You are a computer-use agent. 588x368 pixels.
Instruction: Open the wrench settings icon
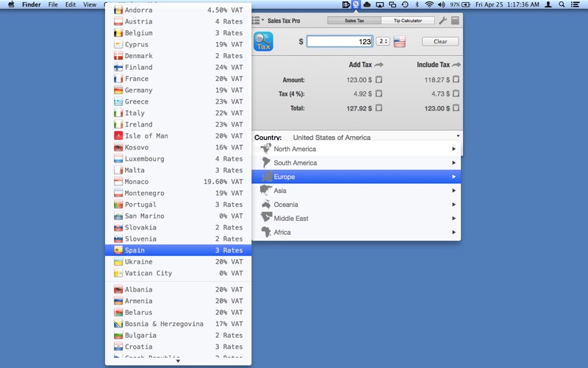coord(443,21)
